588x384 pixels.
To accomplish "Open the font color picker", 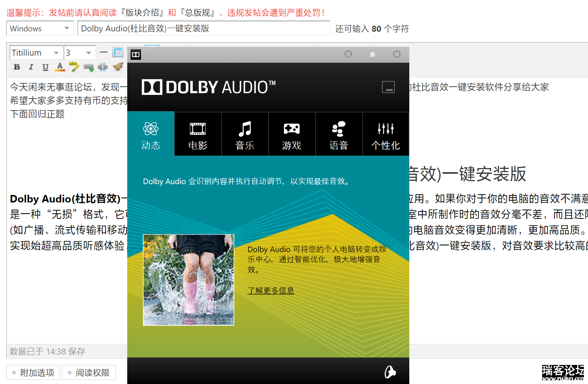I will 60,67.
